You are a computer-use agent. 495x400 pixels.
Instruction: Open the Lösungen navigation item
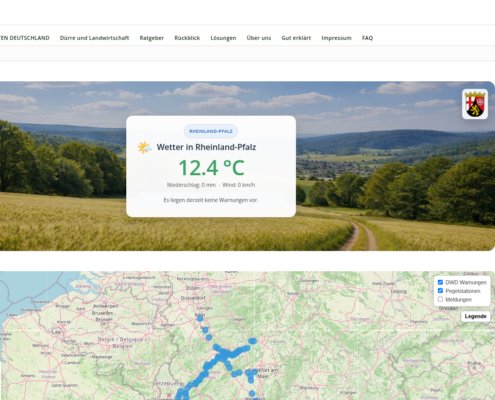pyautogui.click(x=223, y=38)
